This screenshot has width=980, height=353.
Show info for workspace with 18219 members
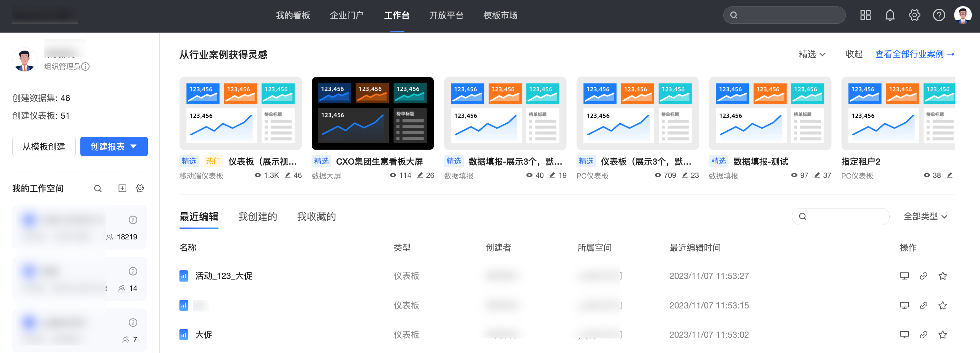pyautogui.click(x=133, y=220)
